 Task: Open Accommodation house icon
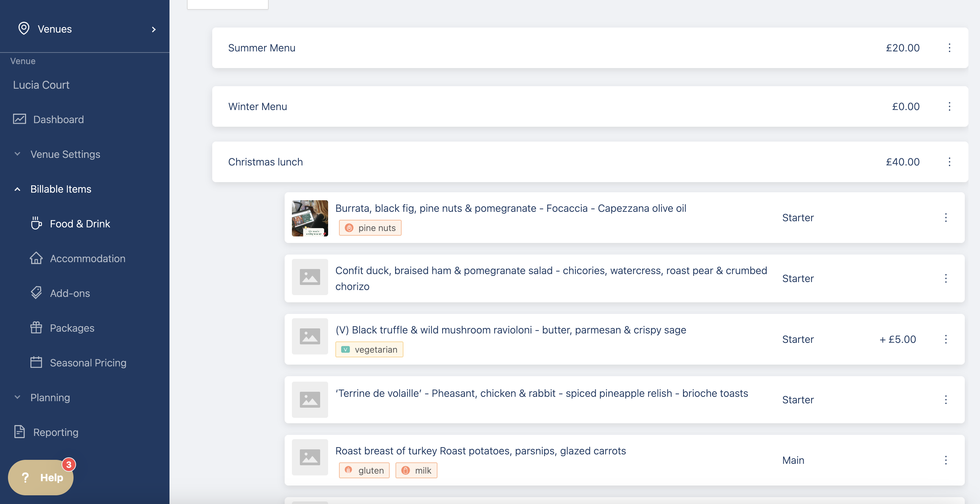point(36,258)
